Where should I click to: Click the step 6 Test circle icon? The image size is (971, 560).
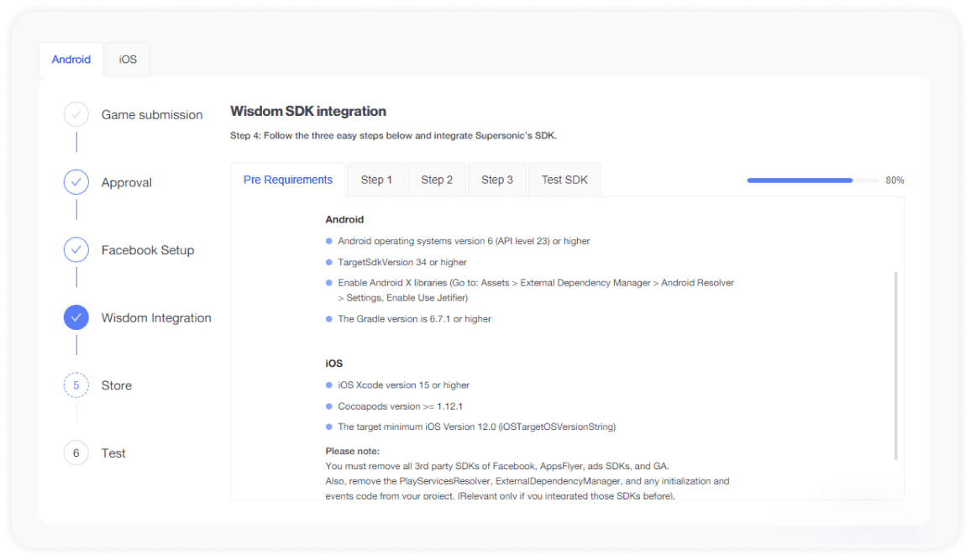click(x=76, y=453)
